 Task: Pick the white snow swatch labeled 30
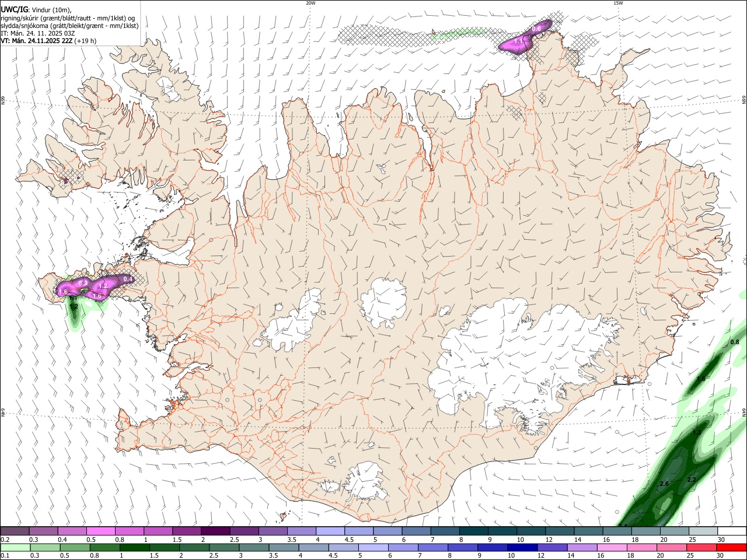[732, 531]
